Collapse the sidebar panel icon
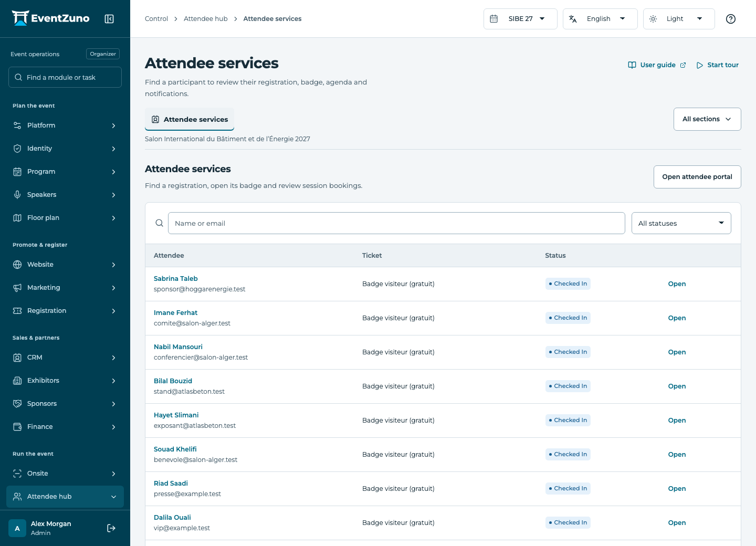The width and height of the screenshot is (756, 546). click(109, 19)
